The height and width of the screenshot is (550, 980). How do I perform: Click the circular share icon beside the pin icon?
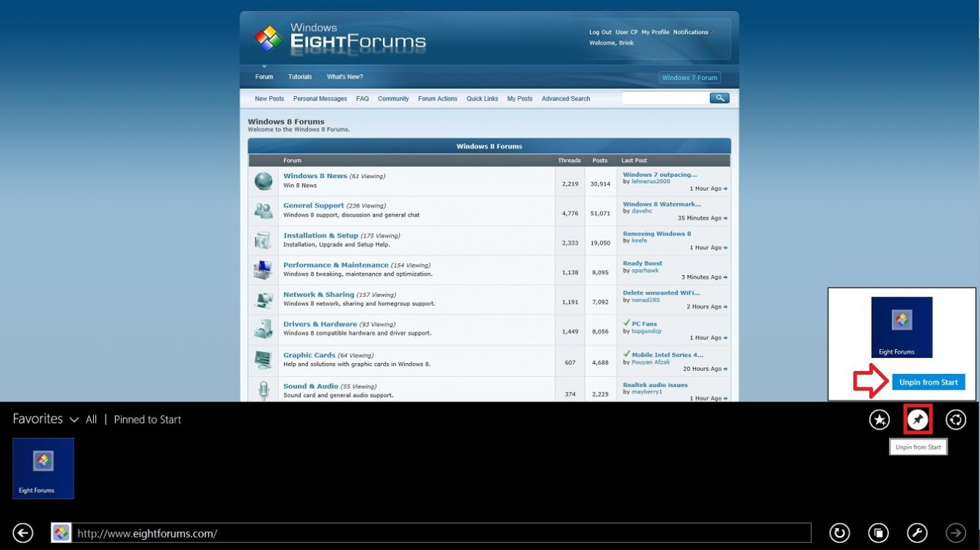956,419
